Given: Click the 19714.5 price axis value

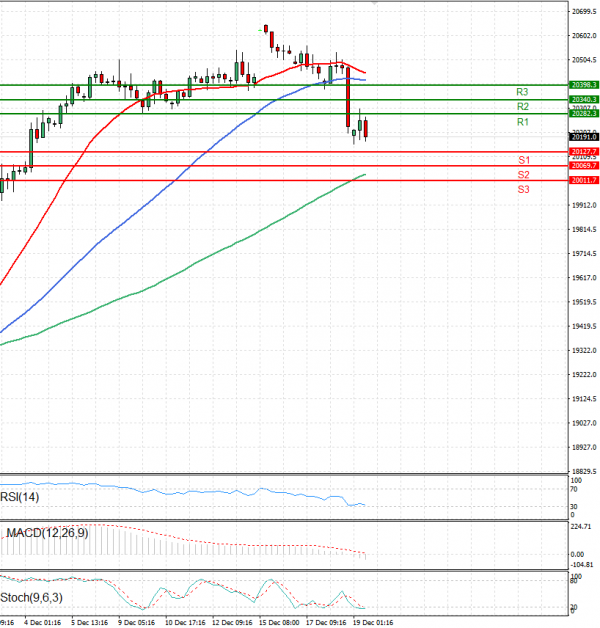Looking at the screenshot, I should 584,254.
